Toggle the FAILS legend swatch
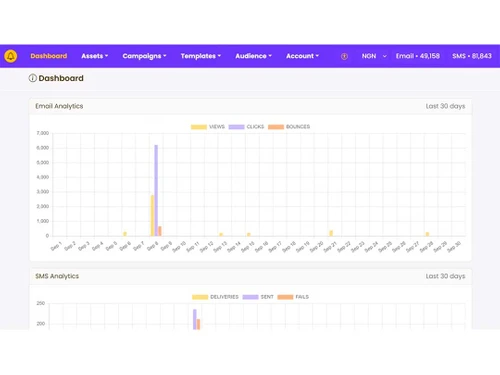 [x=285, y=297]
